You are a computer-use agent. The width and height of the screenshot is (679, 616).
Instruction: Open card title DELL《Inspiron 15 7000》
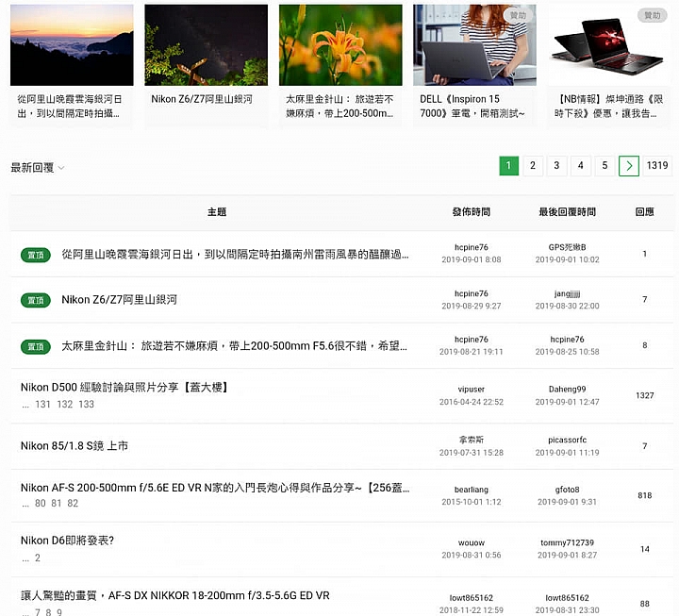tap(472, 107)
